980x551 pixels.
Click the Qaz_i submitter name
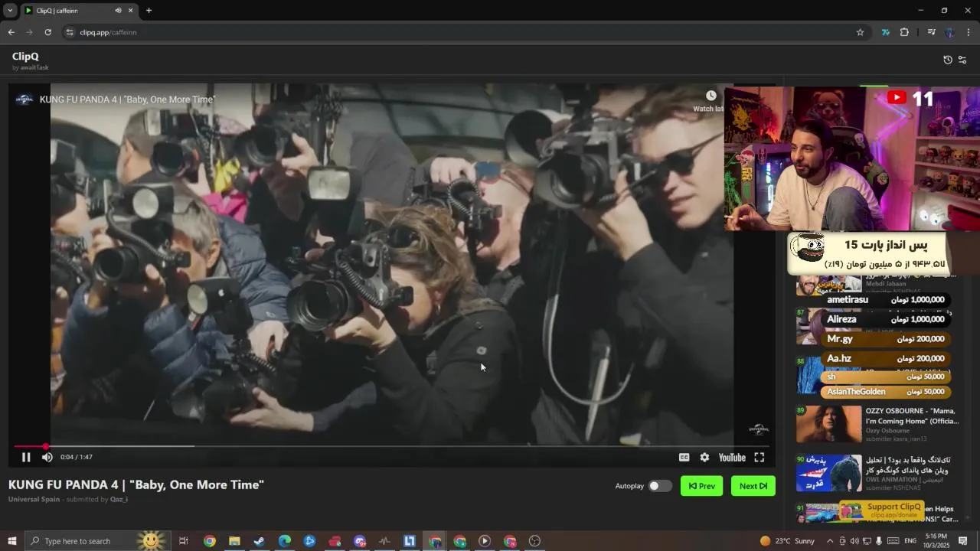(119, 499)
